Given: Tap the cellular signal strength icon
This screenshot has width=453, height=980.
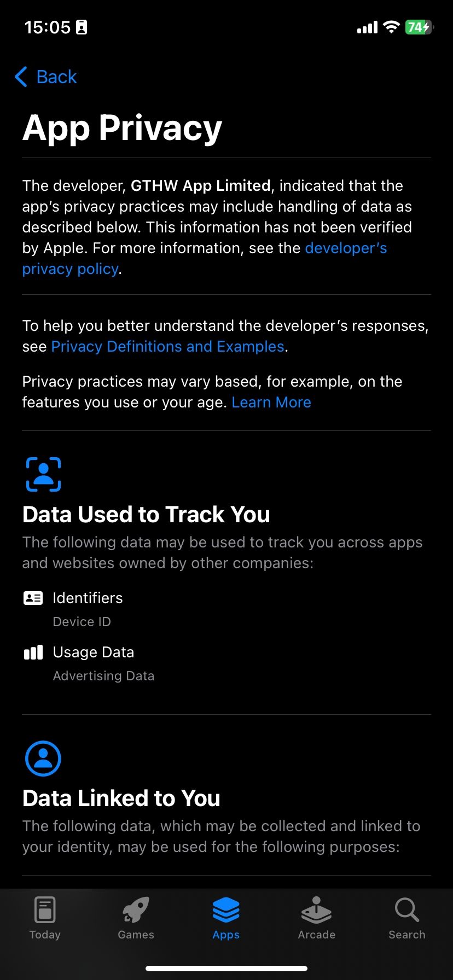Looking at the screenshot, I should point(367,27).
